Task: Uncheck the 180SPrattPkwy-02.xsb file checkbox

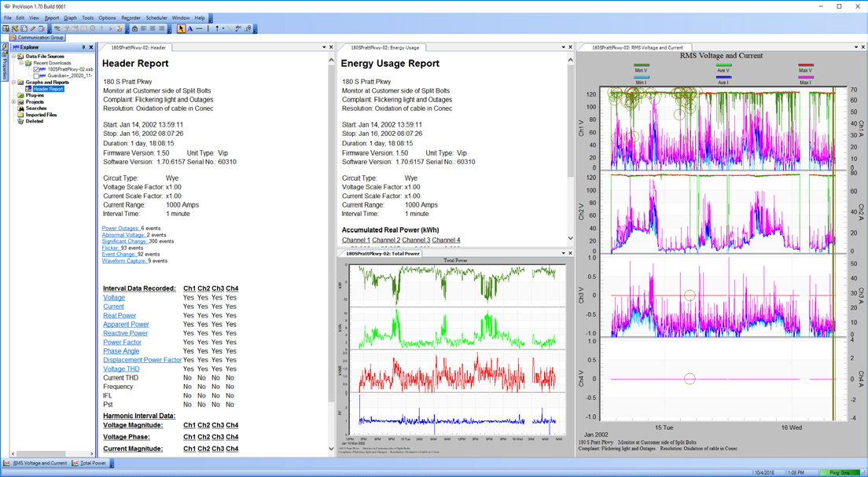Action: coord(36,69)
